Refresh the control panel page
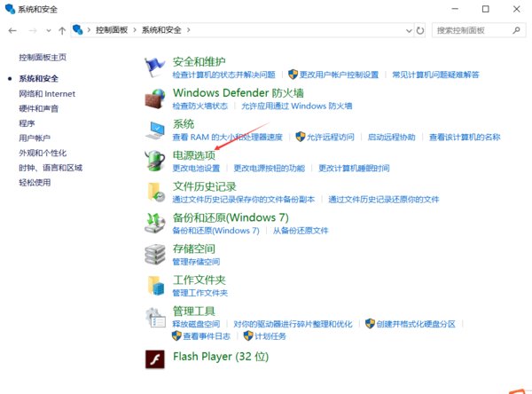The width and height of the screenshot is (532, 394). point(420,30)
